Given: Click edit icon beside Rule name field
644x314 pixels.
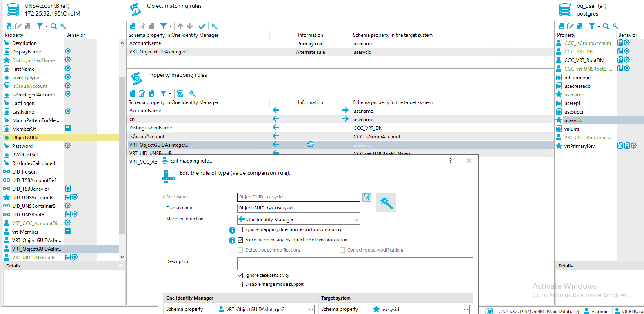Looking at the screenshot, I should 367,197.
